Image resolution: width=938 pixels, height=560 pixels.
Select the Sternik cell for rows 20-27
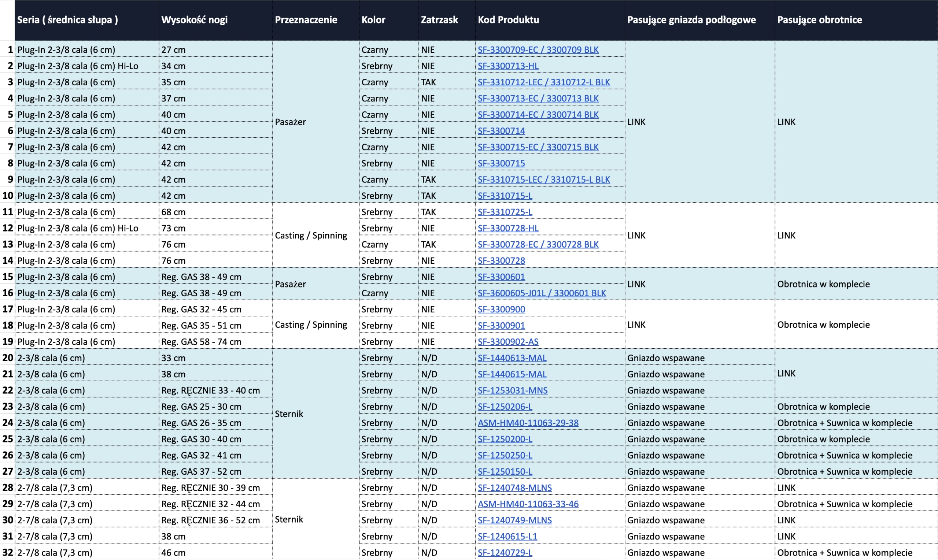[289, 414]
